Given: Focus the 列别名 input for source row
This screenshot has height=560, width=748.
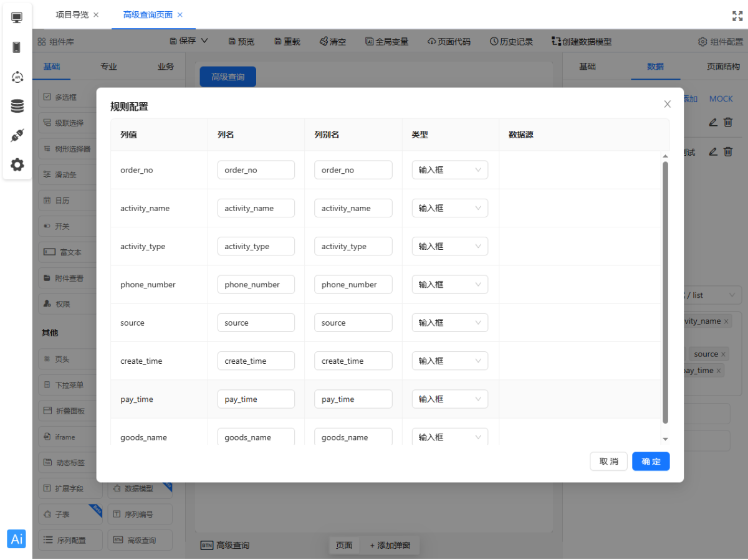Looking at the screenshot, I should [353, 323].
